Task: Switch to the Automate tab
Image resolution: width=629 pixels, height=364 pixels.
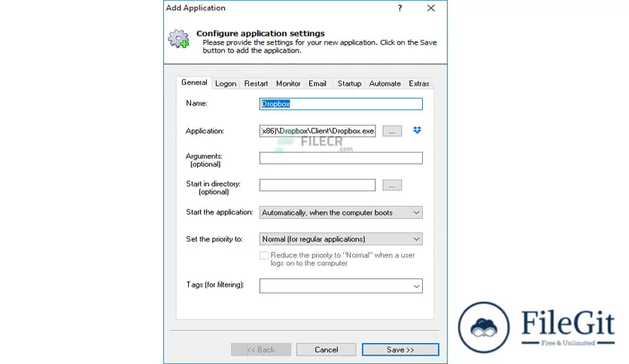Action: [384, 83]
